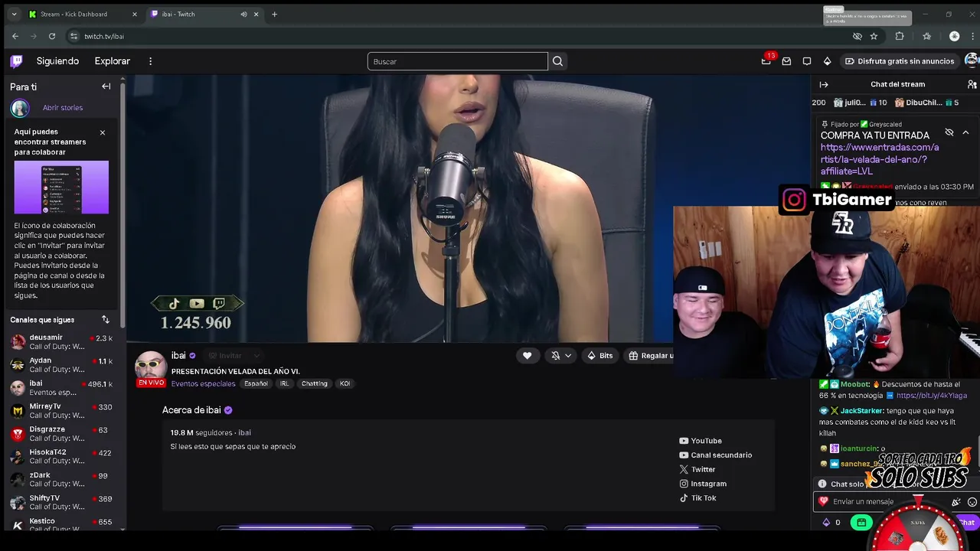Open Siguiendo in top navigation
Screen dimensions: 980x551
pyautogui.click(x=57, y=61)
